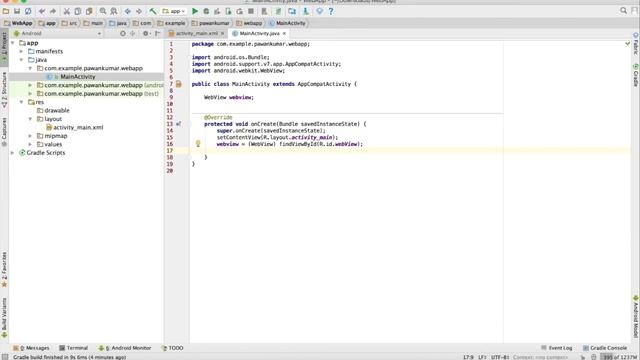Viewport: 640px width, 360px height.
Task: Open the Android Monitor tool window
Action: click(125, 348)
